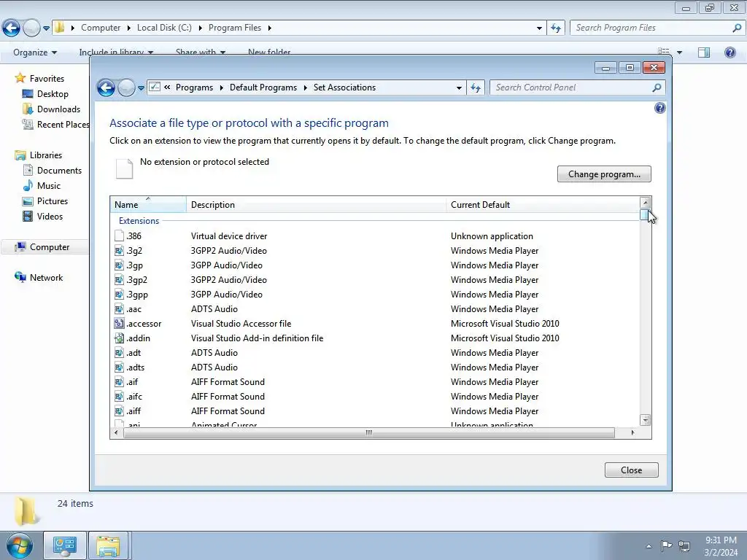Expand the arrow after Default Programs breadcrumb
Viewport: 747px width, 560px height.
(x=306, y=87)
